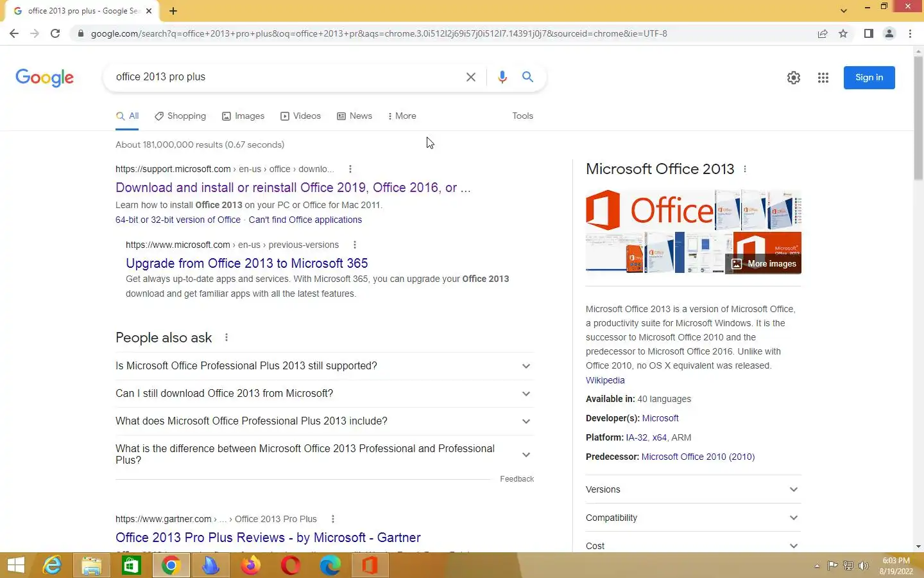Switch to the Videos tab
924x578 pixels.
pyautogui.click(x=300, y=116)
